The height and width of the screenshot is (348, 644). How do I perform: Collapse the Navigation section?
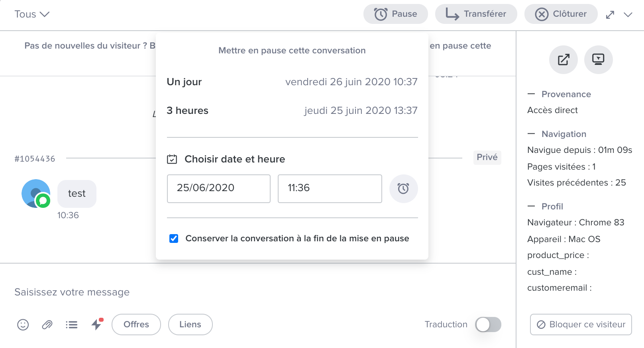531,134
